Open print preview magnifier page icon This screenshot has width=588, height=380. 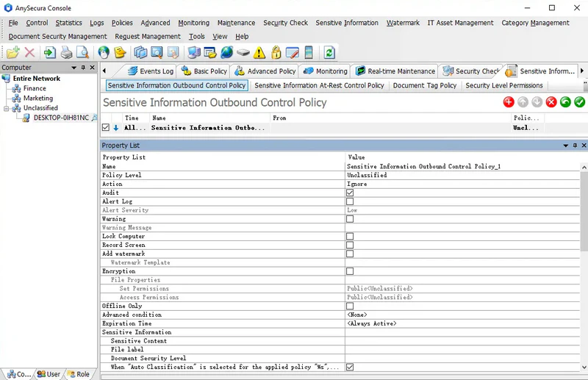point(82,52)
